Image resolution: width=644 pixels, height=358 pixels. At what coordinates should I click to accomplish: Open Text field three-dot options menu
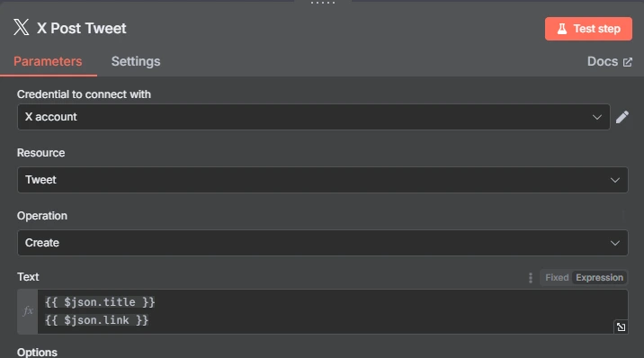[531, 278]
